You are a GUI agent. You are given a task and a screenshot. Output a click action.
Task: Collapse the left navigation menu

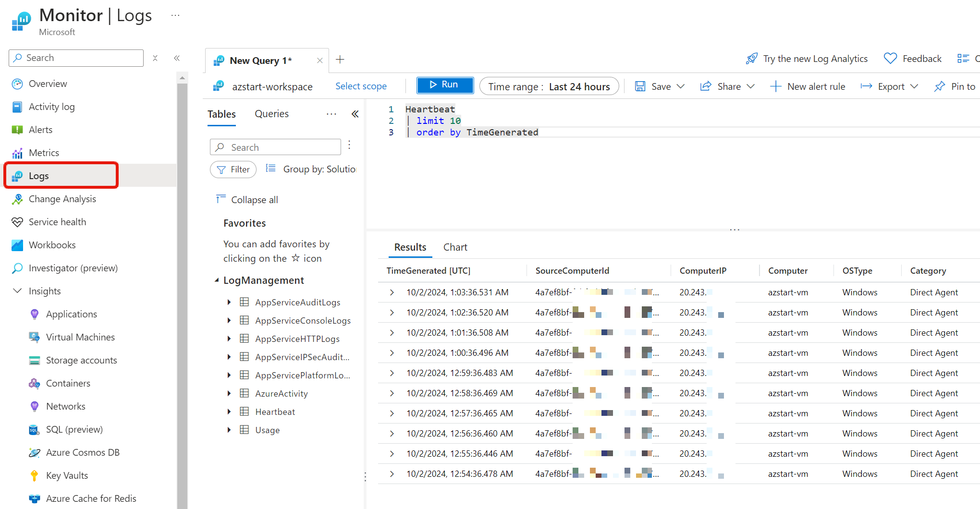coord(177,58)
